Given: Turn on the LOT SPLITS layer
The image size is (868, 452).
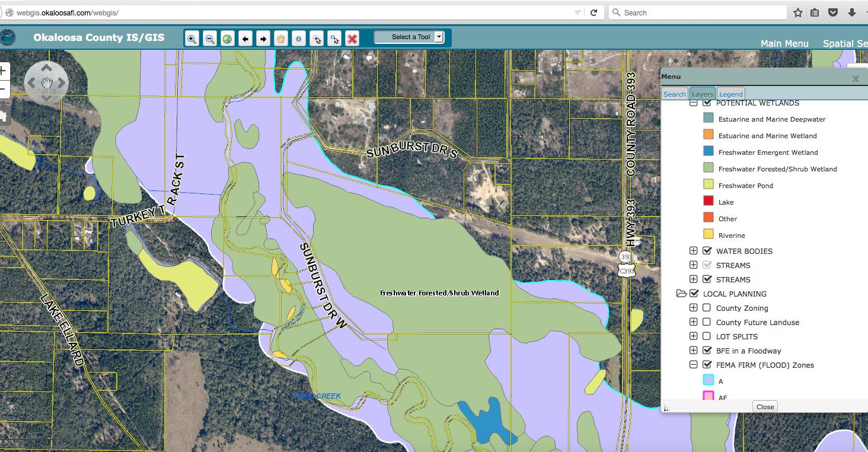Looking at the screenshot, I should click(x=707, y=336).
